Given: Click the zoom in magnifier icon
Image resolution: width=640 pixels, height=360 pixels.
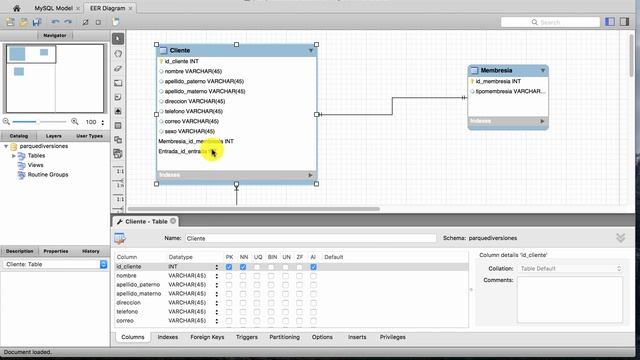Looking at the screenshot, I should point(75,122).
